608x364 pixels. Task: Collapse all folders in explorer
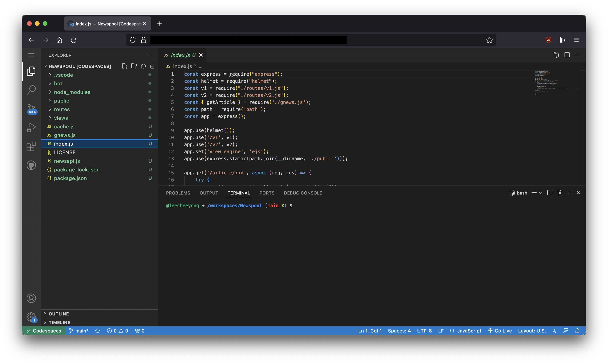153,66
